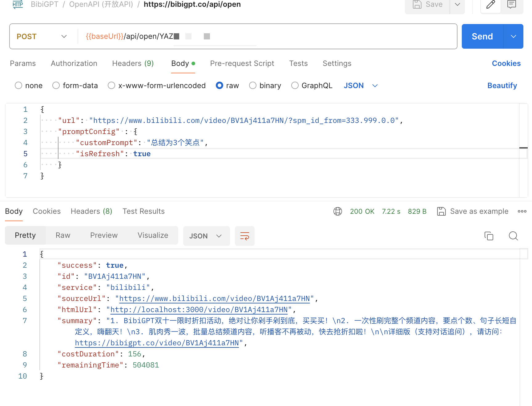Click the Save floppy disk icon
Viewport: 532px width, 406px height.
(417, 4)
